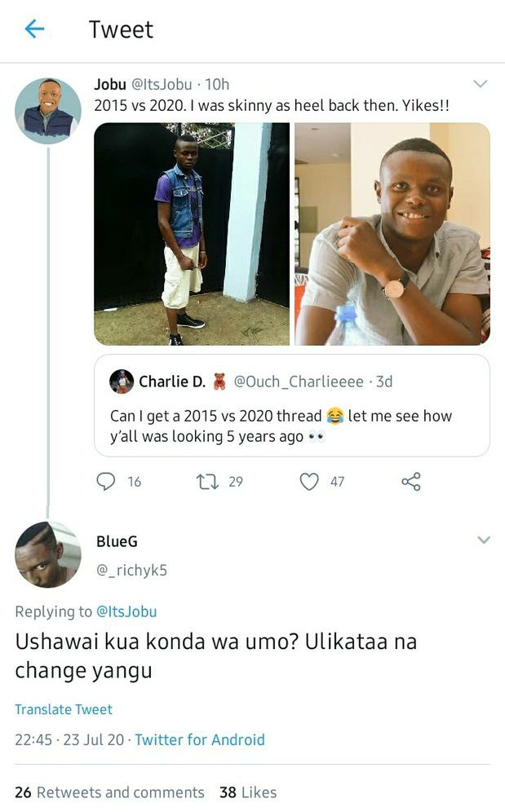Share Jobu's tweet using the share icon
This screenshot has width=505, height=812.
(411, 482)
